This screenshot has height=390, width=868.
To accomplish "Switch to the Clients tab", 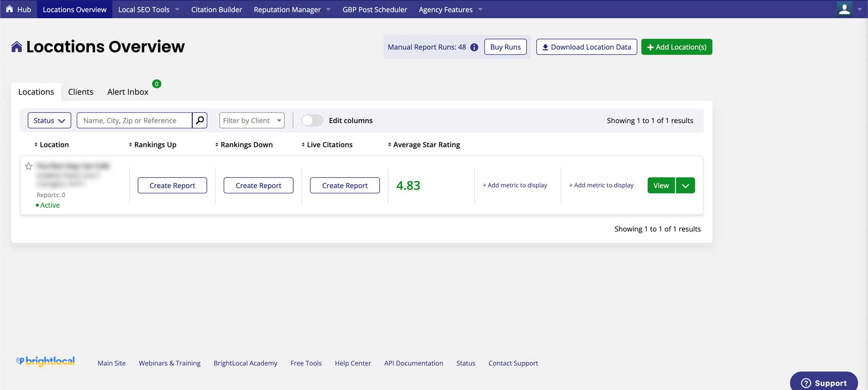I will coord(81,92).
